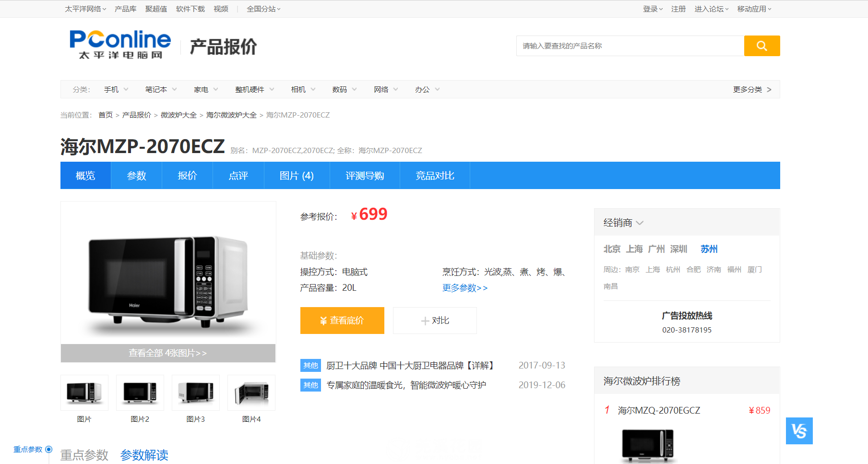The height and width of the screenshot is (464, 868).
Task: Choose nearby city 南昌
Action: (x=611, y=286)
